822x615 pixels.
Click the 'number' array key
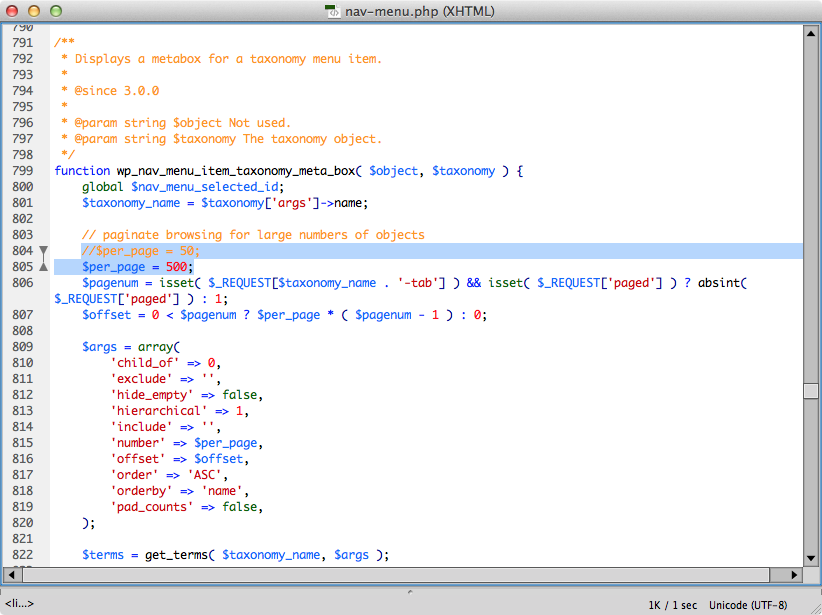(x=138, y=443)
